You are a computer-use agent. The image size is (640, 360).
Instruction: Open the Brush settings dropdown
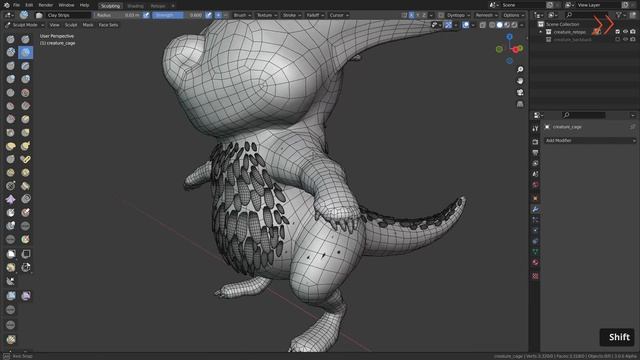point(242,15)
